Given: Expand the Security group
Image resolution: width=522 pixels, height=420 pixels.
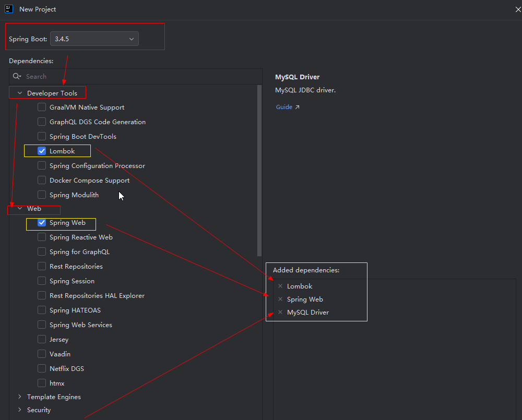Looking at the screenshot, I should click(x=20, y=410).
